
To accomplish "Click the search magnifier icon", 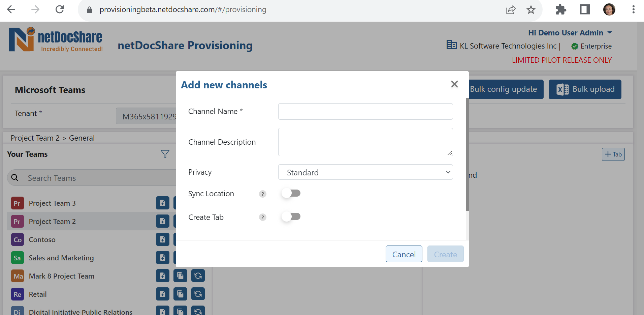I will (15, 178).
